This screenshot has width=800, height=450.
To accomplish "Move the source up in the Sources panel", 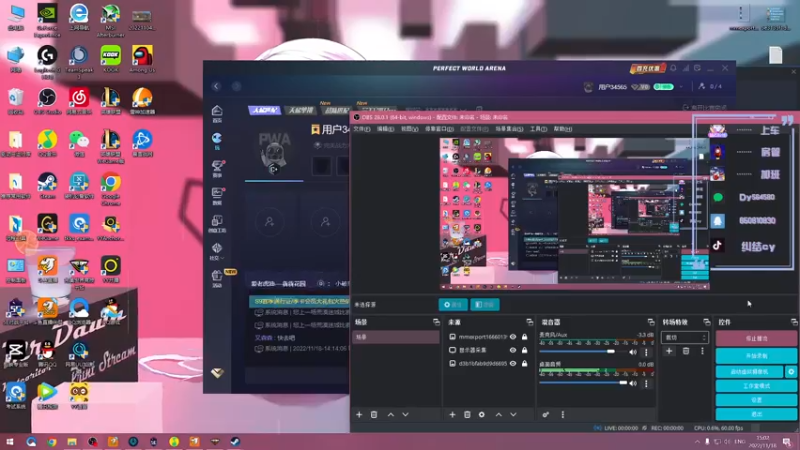I will pyautogui.click(x=498, y=415).
